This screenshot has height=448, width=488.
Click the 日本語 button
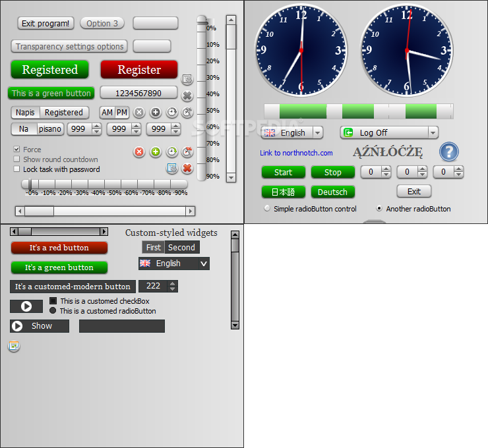[x=283, y=192]
